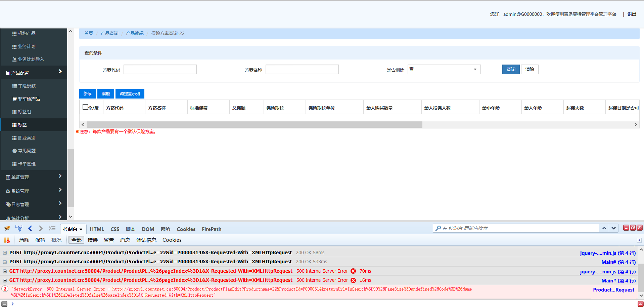Click the red error icon beside 16ms
Viewport: 644px width, 308px height.
(x=353, y=280)
